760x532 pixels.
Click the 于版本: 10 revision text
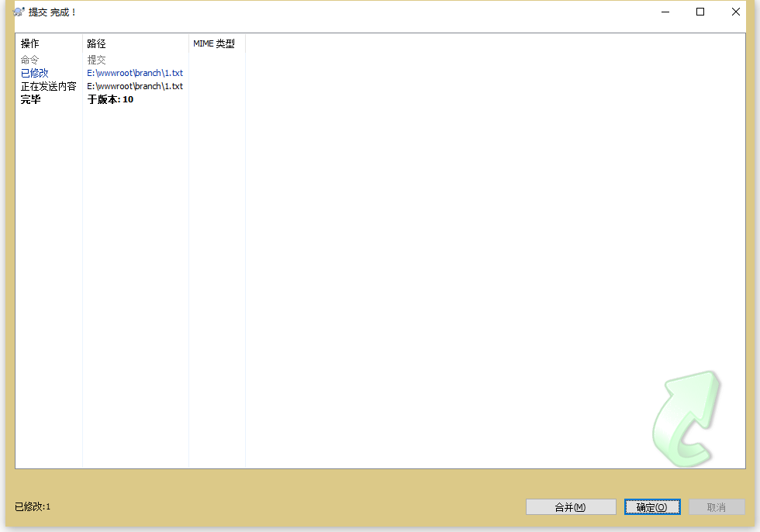tap(110, 99)
